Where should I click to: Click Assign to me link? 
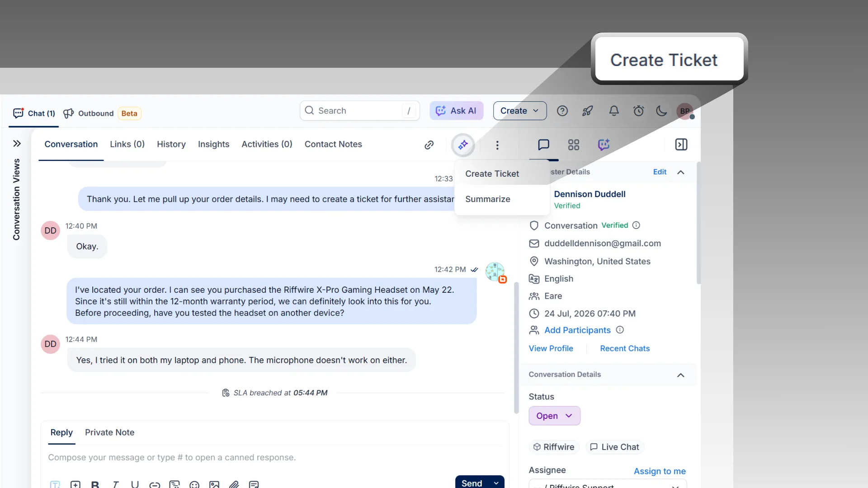pos(659,471)
